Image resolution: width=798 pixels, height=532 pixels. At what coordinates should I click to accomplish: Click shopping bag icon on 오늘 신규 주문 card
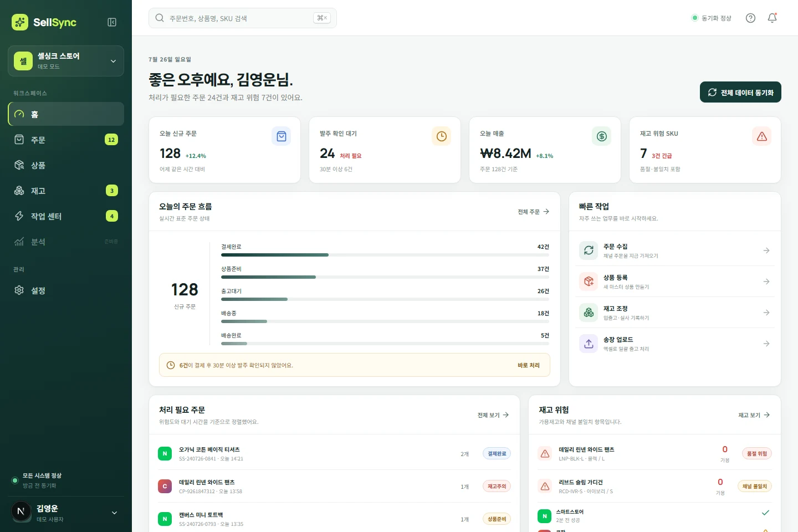(x=282, y=136)
